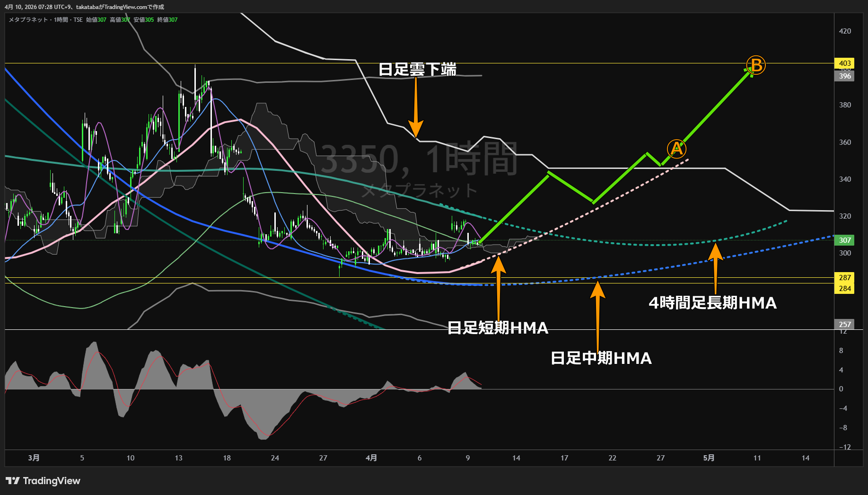Click the oscillator scale value '−12'
The image size is (868, 495).
point(845,447)
